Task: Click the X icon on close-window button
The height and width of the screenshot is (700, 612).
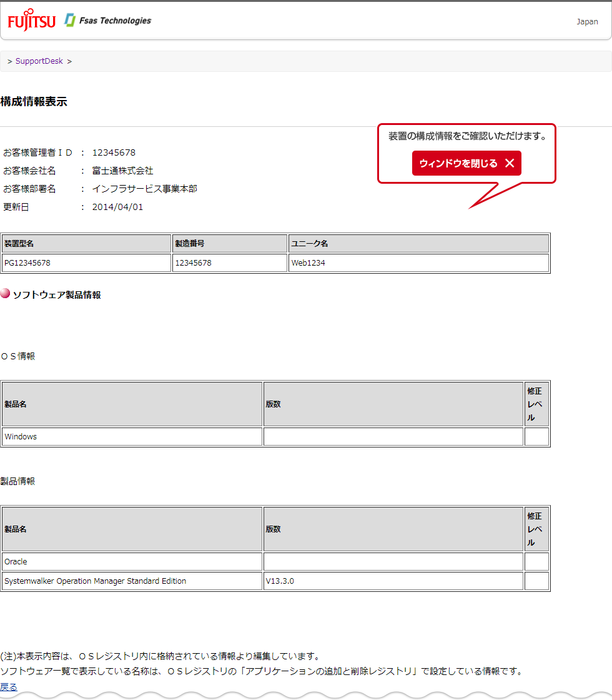Action: [510, 163]
